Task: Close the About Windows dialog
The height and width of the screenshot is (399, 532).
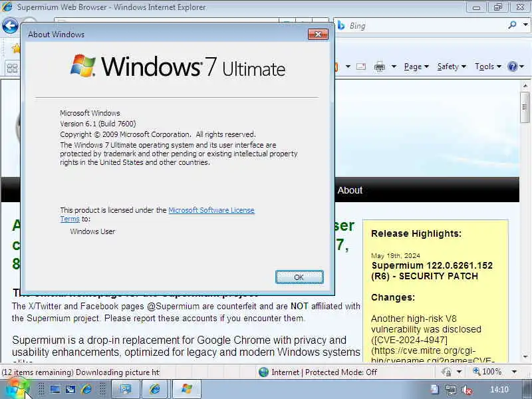Action: (x=318, y=35)
